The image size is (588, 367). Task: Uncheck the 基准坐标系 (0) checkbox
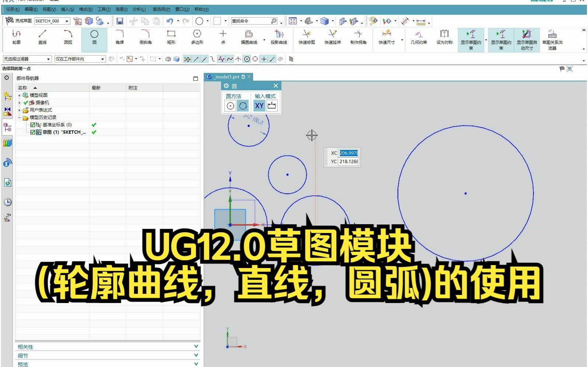coord(33,125)
